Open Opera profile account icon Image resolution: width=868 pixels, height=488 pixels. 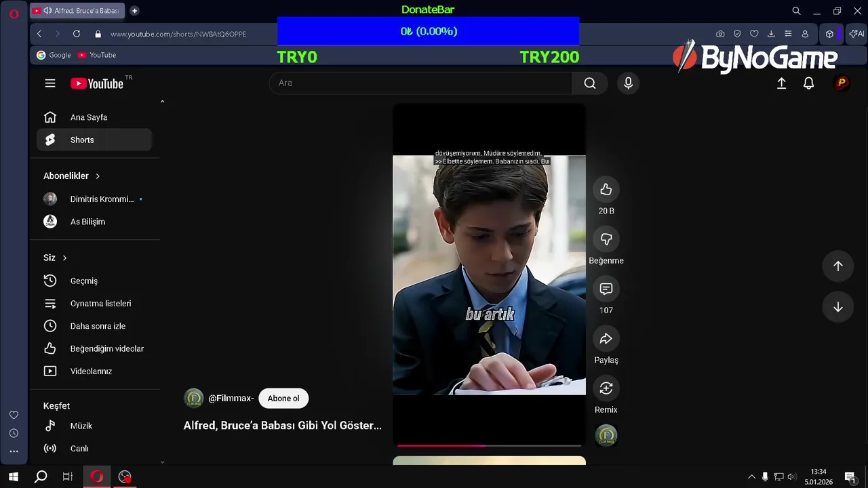pyautogui.click(x=805, y=34)
